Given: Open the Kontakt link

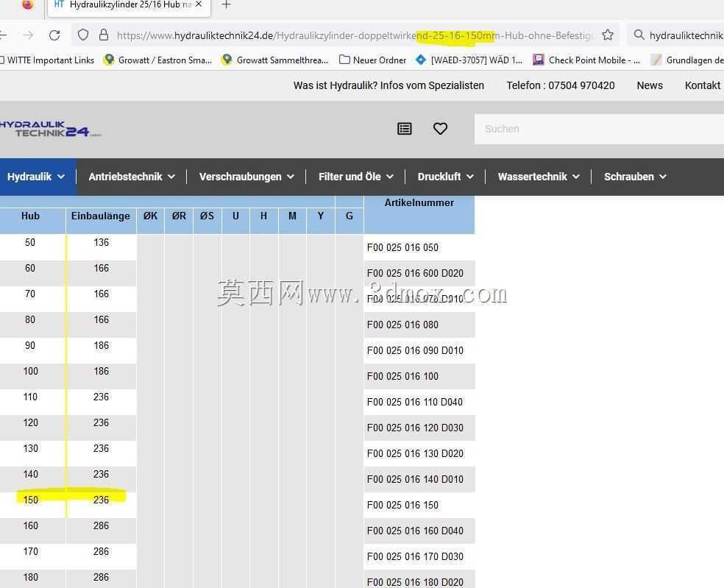Looking at the screenshot, I should [x=703, y=85].
